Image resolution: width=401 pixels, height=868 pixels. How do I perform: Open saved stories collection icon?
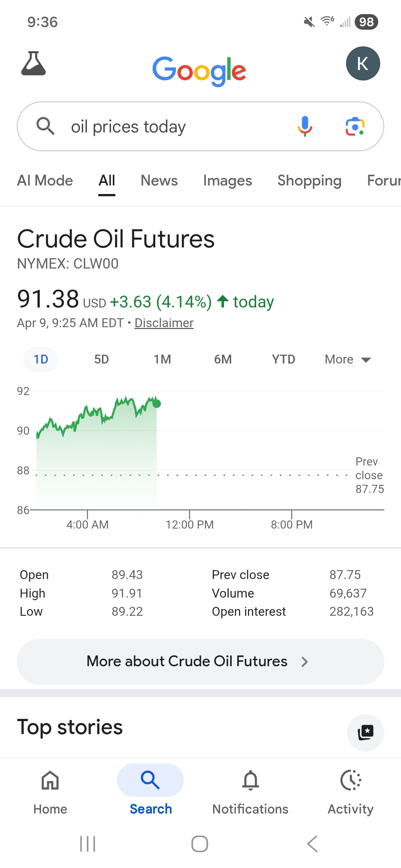[x=365, y=733]
